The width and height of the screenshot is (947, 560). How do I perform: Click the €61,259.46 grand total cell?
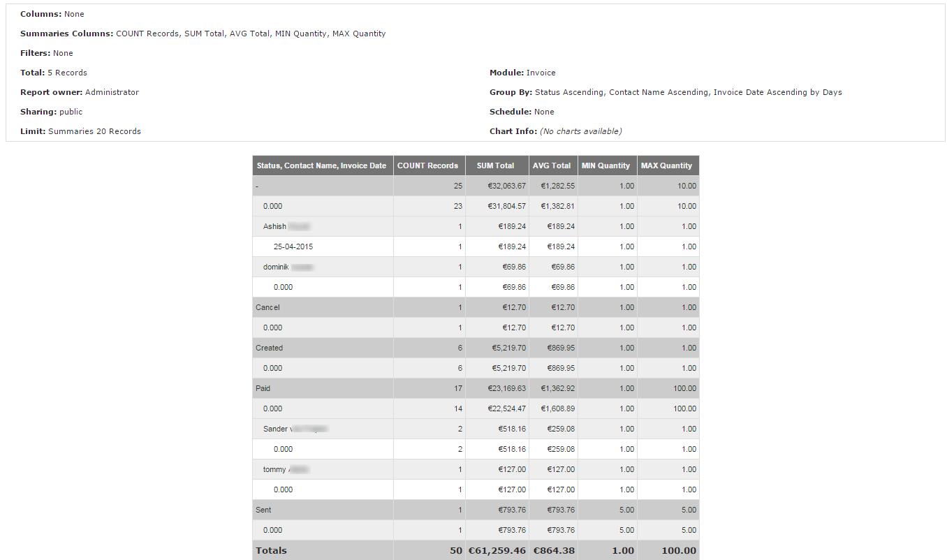tap(497, 550)
